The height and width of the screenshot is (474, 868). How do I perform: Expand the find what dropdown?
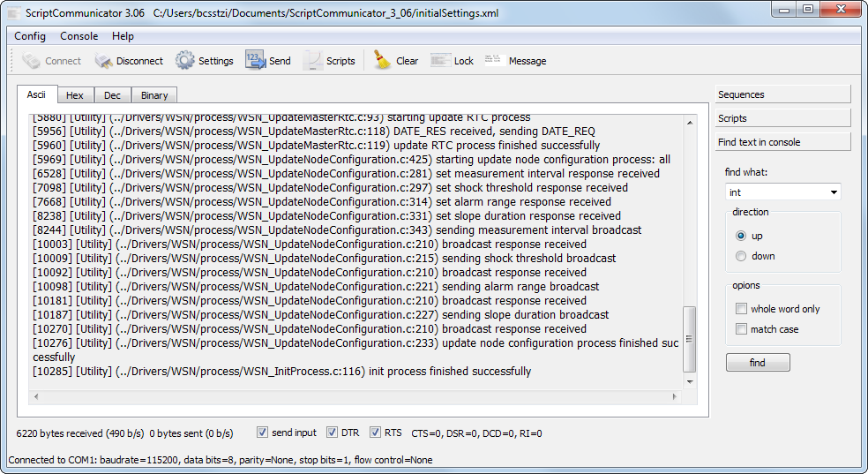point(834,192)
